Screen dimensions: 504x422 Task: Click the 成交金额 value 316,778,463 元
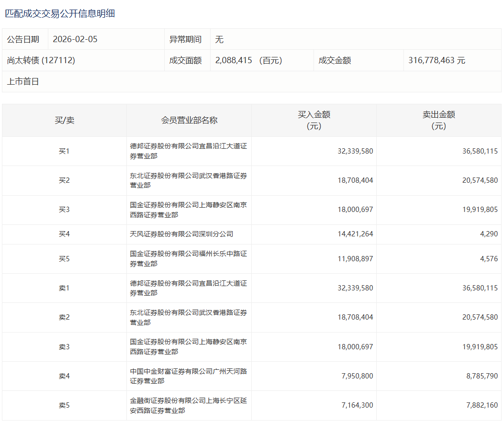437,60
